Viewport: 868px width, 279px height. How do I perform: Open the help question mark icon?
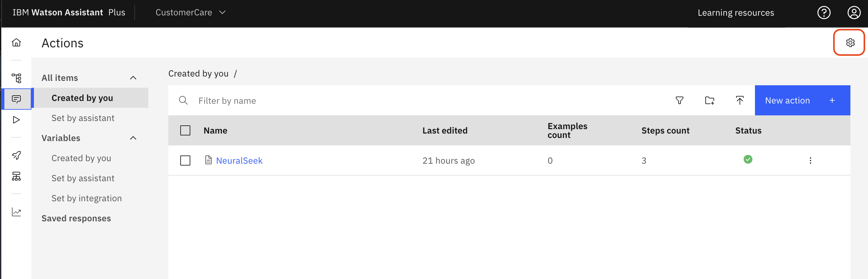point(824,13)
